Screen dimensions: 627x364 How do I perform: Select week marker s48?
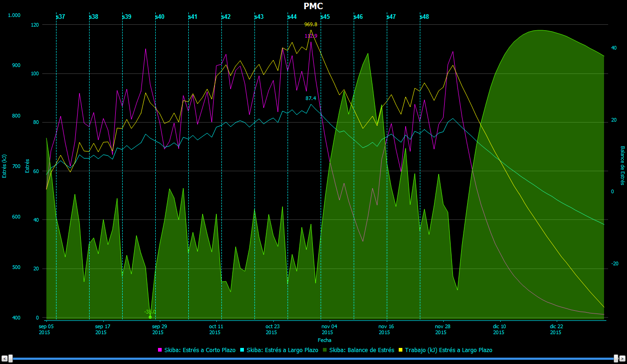click(x=424, y=17)
